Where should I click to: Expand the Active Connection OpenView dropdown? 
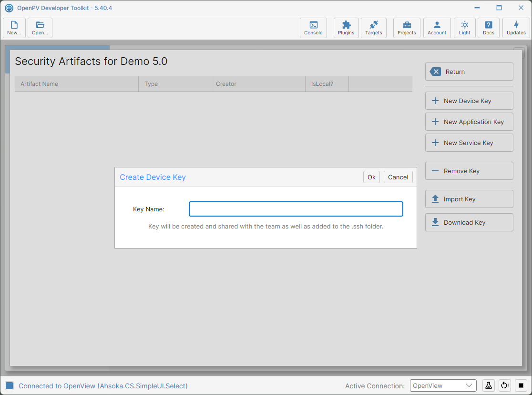[443, 385]
